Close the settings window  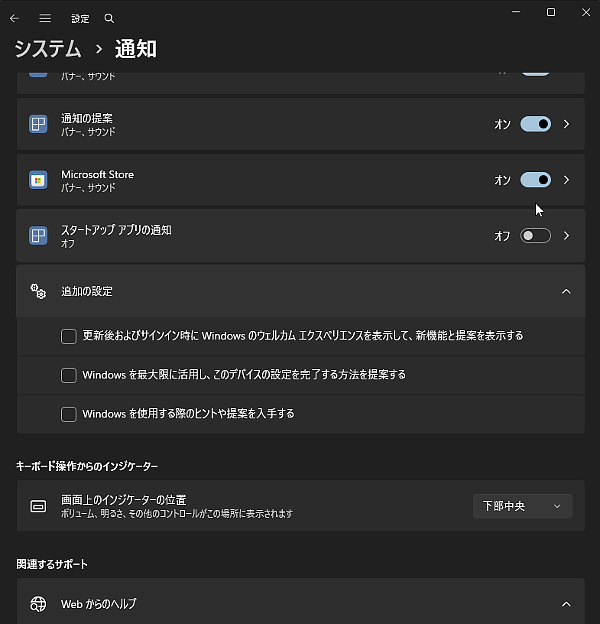click(x=586, y=12)
